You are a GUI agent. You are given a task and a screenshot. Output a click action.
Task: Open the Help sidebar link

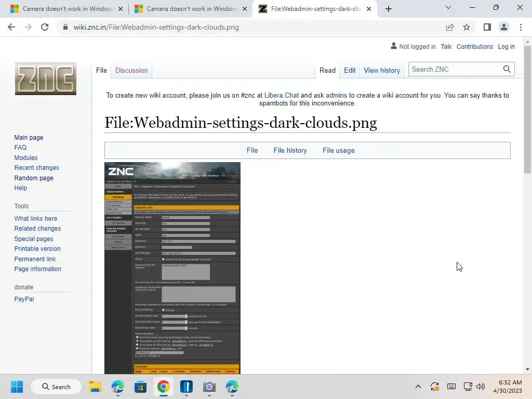click(21, 188)
